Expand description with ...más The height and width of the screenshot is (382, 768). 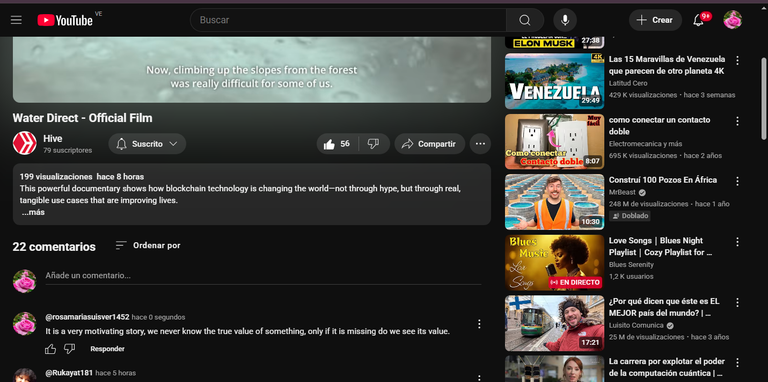coord(32,213)
